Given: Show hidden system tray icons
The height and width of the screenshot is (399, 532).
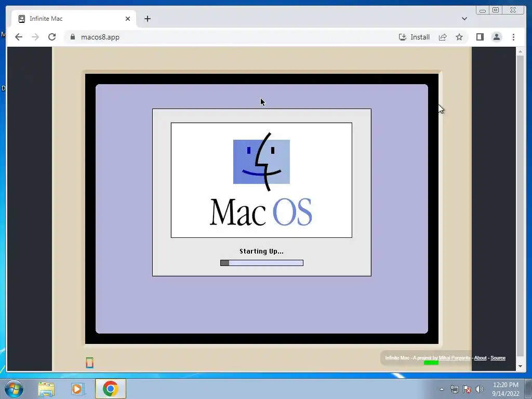Looking at the screenshot, I should click(442, 389).
